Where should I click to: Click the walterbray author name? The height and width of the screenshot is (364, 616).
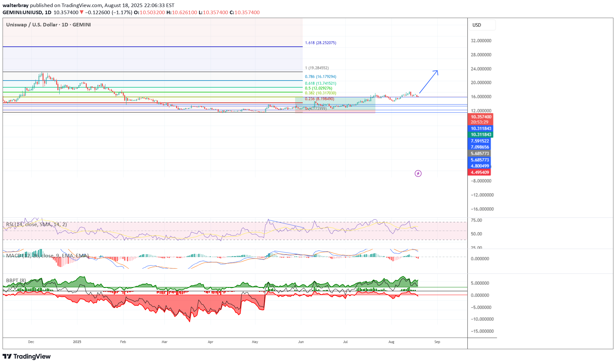[x=15, y=5]
